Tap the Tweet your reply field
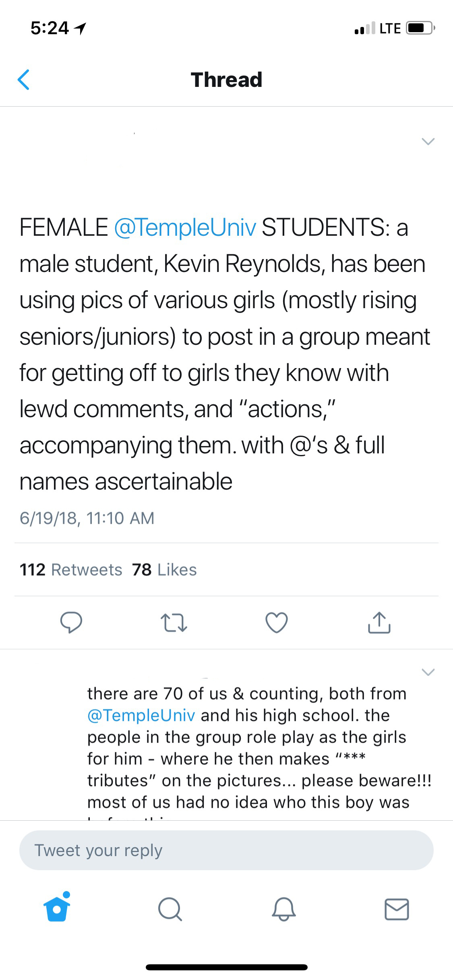The image size is (453, 980). (226, 850)
